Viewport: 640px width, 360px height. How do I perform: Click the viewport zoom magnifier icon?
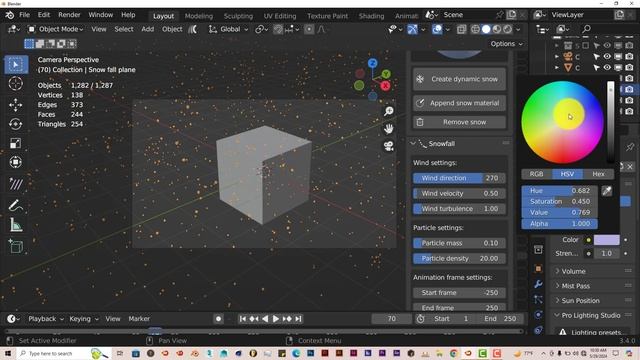(x=389, y=111)
